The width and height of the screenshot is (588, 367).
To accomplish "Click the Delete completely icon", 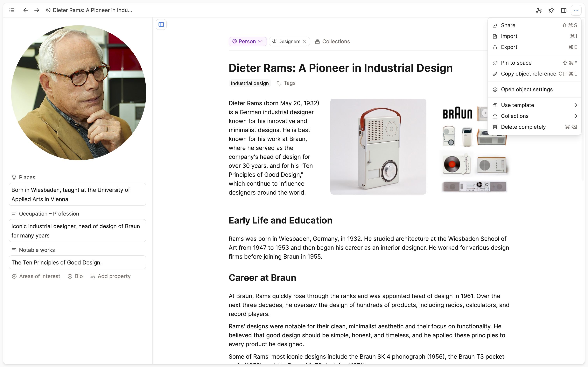I will tap(495, 127).
